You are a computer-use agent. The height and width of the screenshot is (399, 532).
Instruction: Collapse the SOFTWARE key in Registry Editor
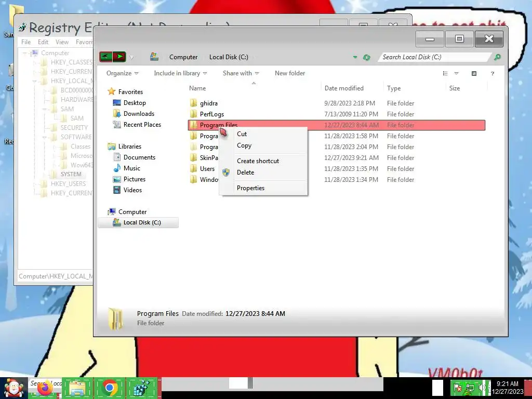click(45, 137)
